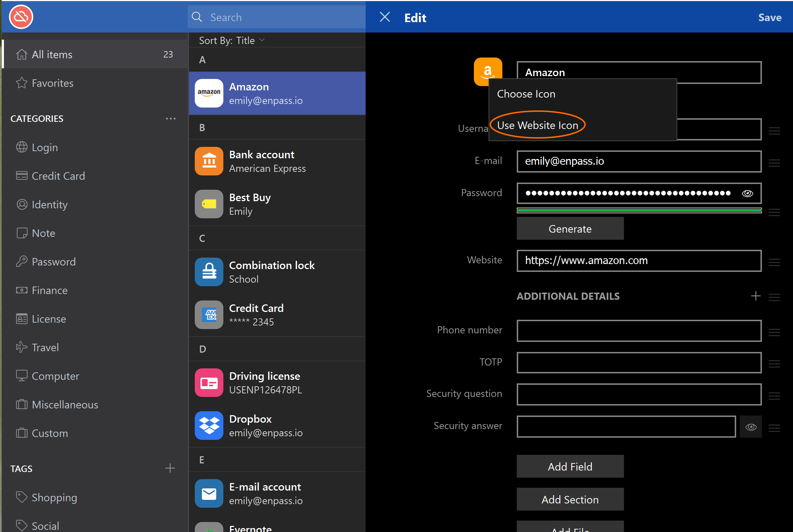Open the Driving license entry icon
The height and width of the screenshot is (532, 793).
tap(209, 383)
